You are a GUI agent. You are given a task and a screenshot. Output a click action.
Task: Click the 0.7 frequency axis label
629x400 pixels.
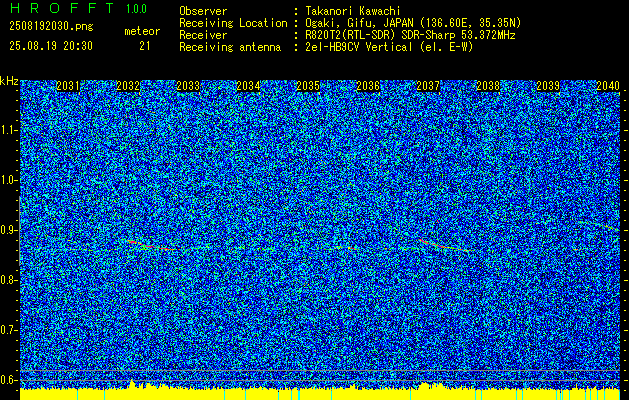coord(9,330)
